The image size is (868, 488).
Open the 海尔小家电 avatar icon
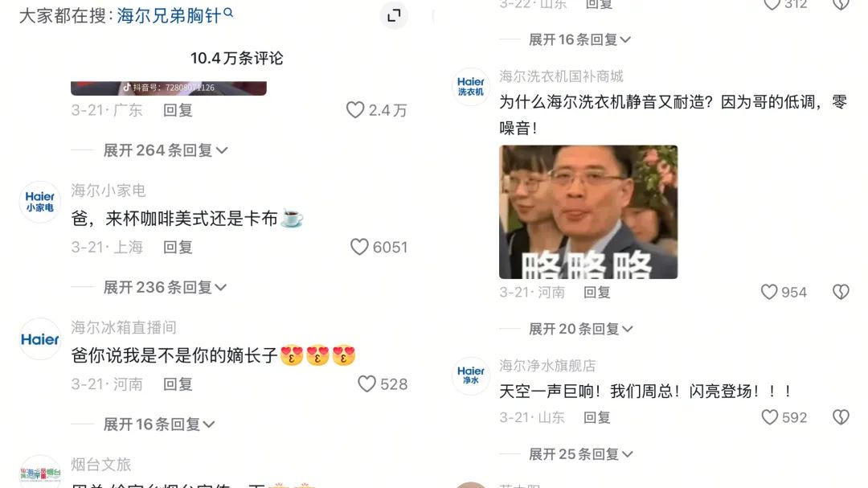click(x=40, y=202)
